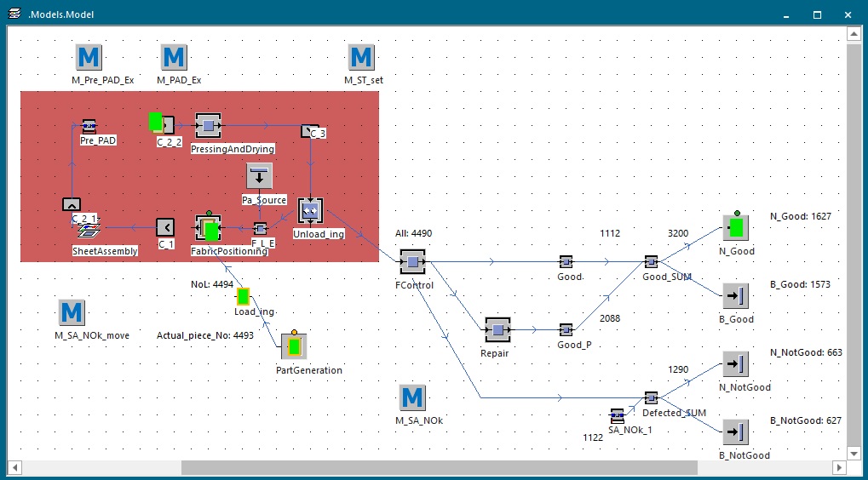Click the horizontal scrollbar thumb
Viewport: 868px width, 480px height.
(x=439, y=468)
